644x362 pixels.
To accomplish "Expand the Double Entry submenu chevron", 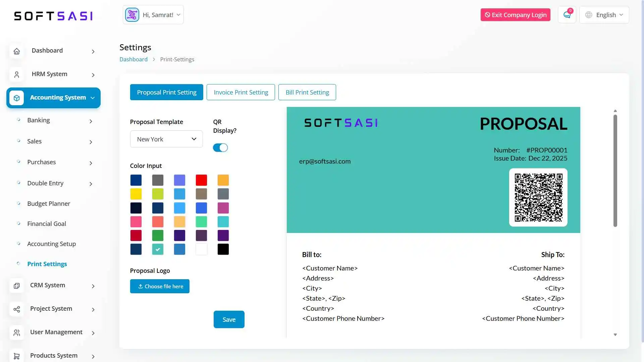I will click(91, 184).
